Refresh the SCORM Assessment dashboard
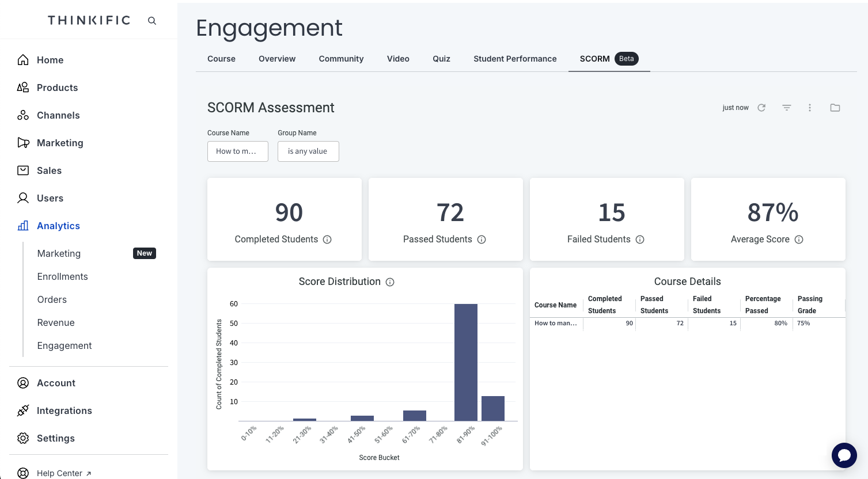 (761, 107)
